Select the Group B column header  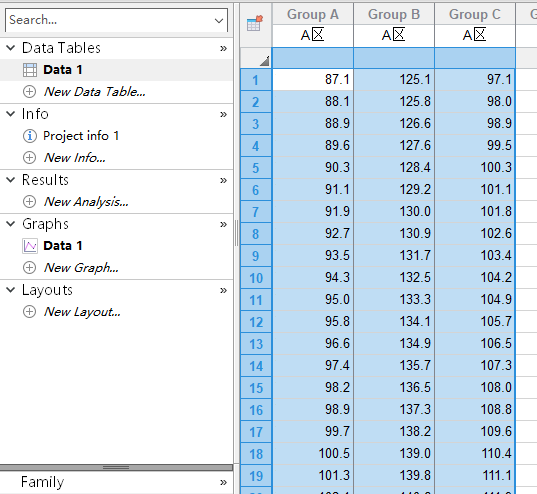click(x=394, y=14)
